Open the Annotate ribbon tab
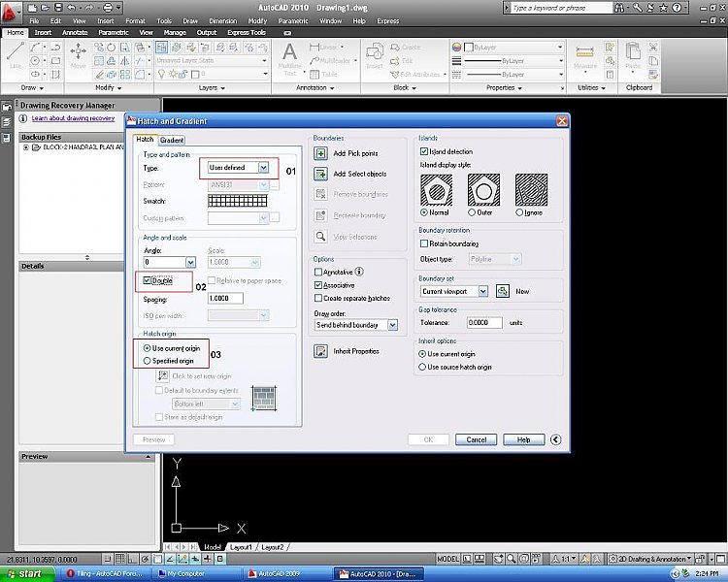The width and height of the screenshot is (728, 582). [75, 32]
